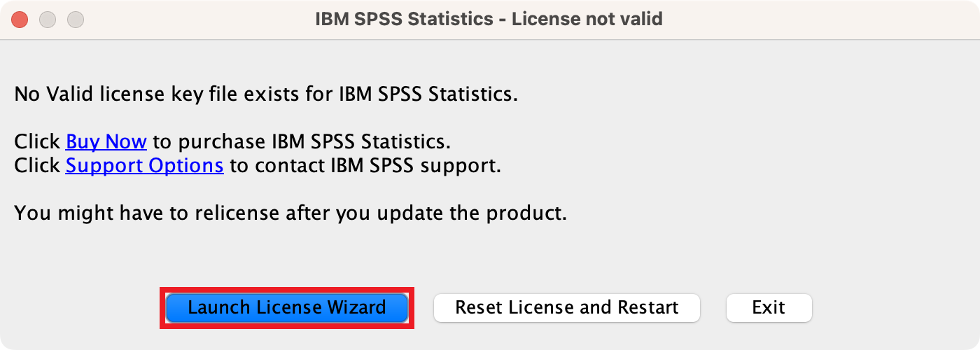Restart SPSS with a reset license

click(x=567, y=307)
